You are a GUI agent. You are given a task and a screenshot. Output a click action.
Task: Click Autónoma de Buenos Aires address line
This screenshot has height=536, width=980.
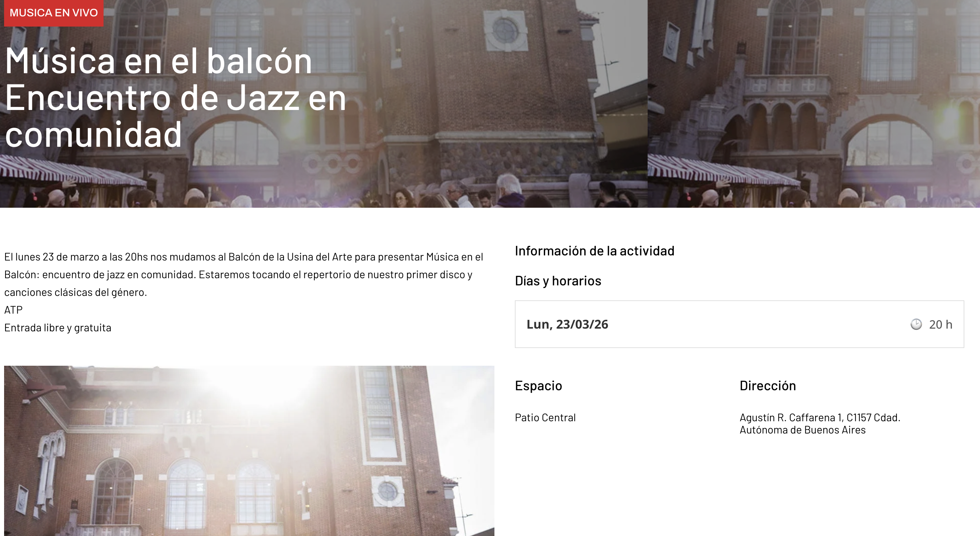pyautogui.click(x=803, y=430)
